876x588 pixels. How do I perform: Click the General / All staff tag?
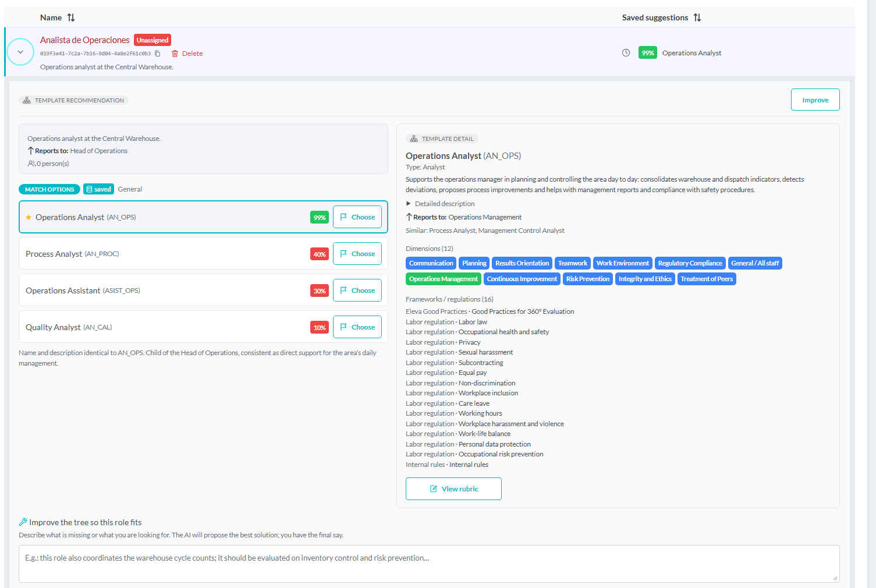(x=755, y=263)
